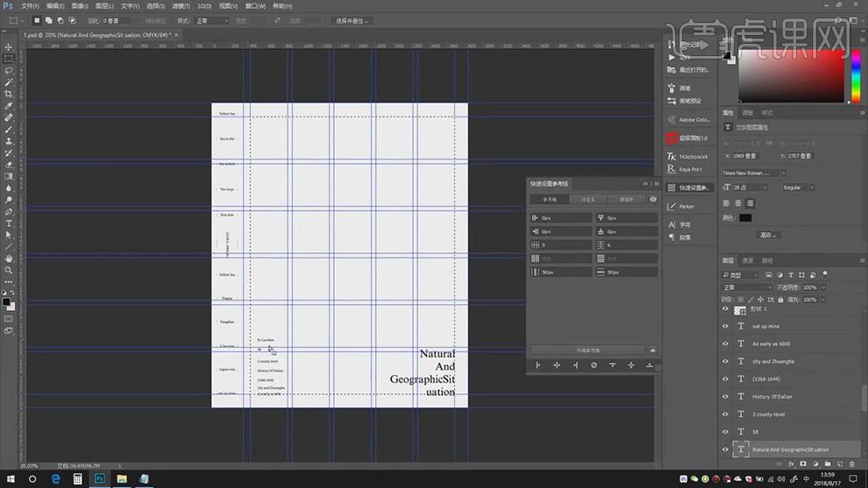The width and height of the screenshot is (868, 488).
Task: Select the Horizontal Type tool
Action: pyautogui.click(x=9, y=223)
